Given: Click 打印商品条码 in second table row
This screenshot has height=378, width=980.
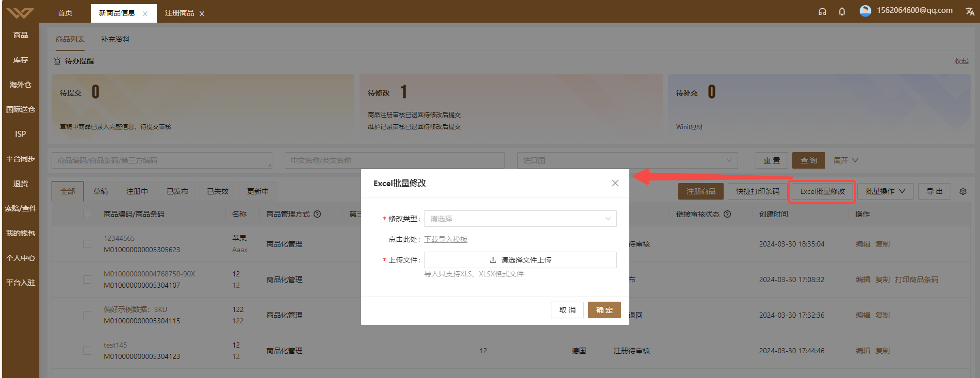Looking at the screenshot, I should click(x=916, y=280).
